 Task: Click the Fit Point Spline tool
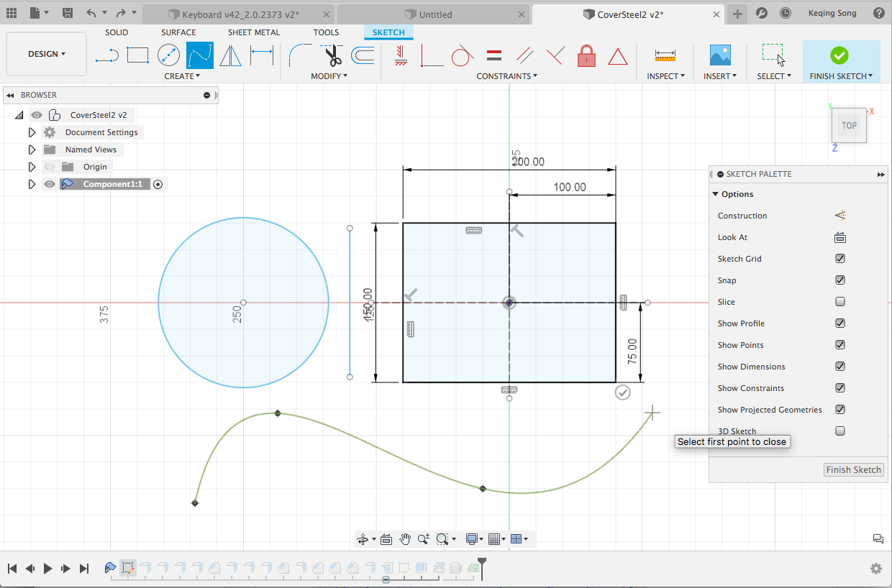click(199, 55)
